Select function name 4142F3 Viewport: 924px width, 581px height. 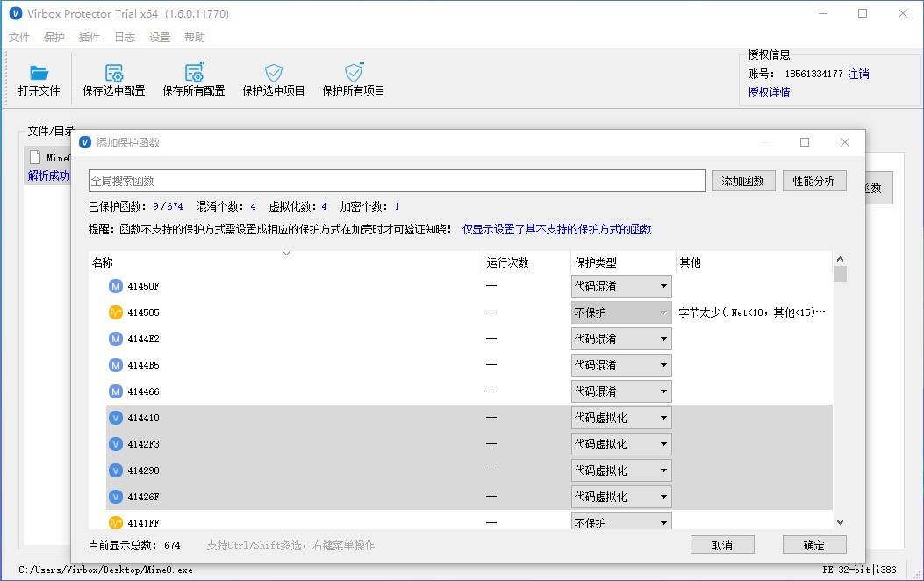(x=143, y=444)
